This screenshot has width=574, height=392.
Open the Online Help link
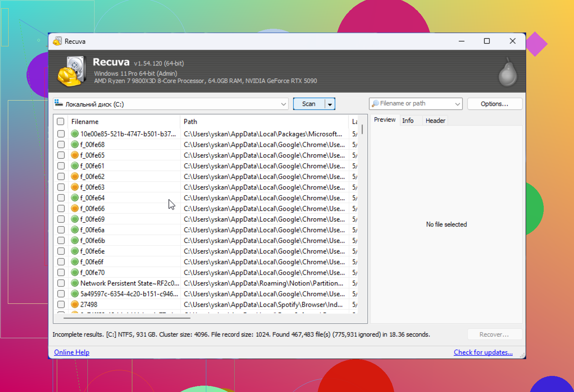(72, 352)
